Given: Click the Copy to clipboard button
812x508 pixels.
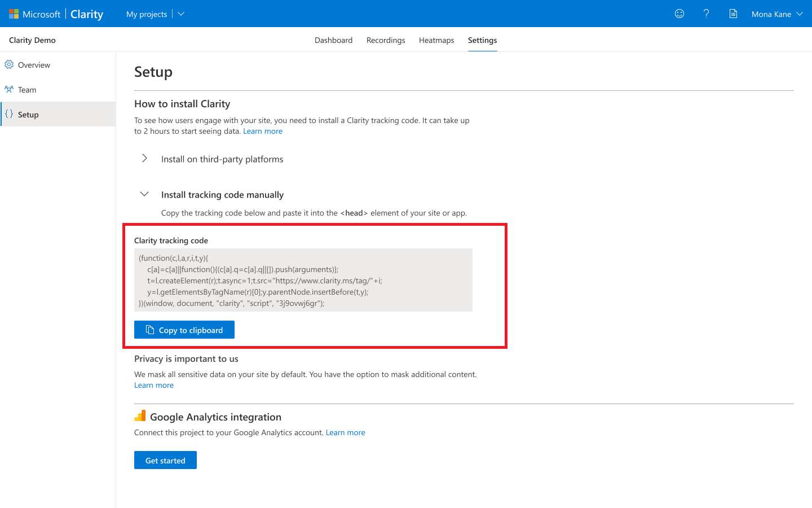Looking at the screenshot, I should click(x=184, y=330).
